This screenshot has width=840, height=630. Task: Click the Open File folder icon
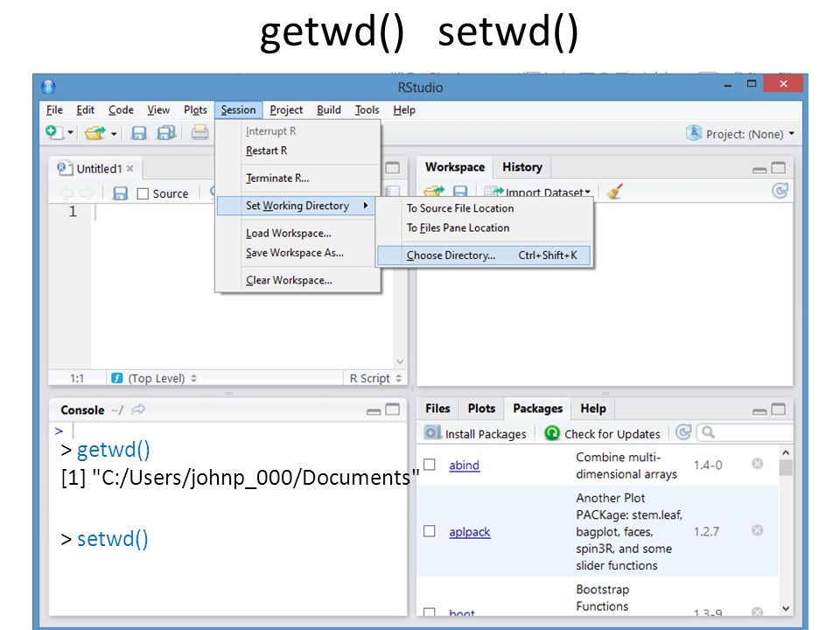point(94,132)
